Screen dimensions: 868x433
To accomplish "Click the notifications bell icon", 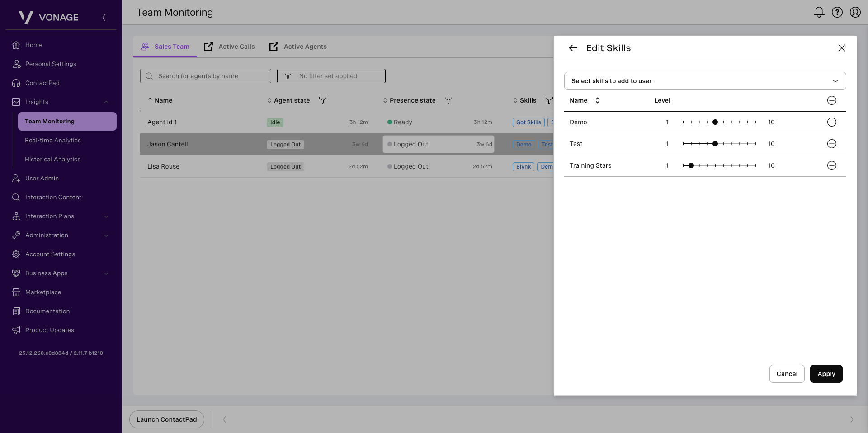I will pos(819,12).
